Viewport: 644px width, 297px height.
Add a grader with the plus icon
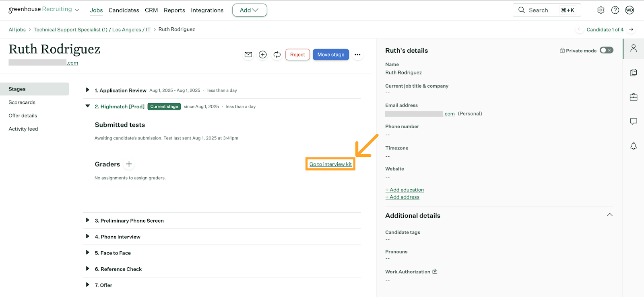pyautogui.click(x=129, y=164)
